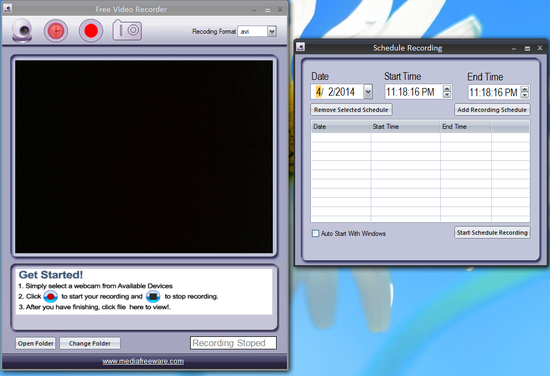This screenshot has height=376, width=550.
Task: Open schedule recording clock icon
Action: coord(56,31)
